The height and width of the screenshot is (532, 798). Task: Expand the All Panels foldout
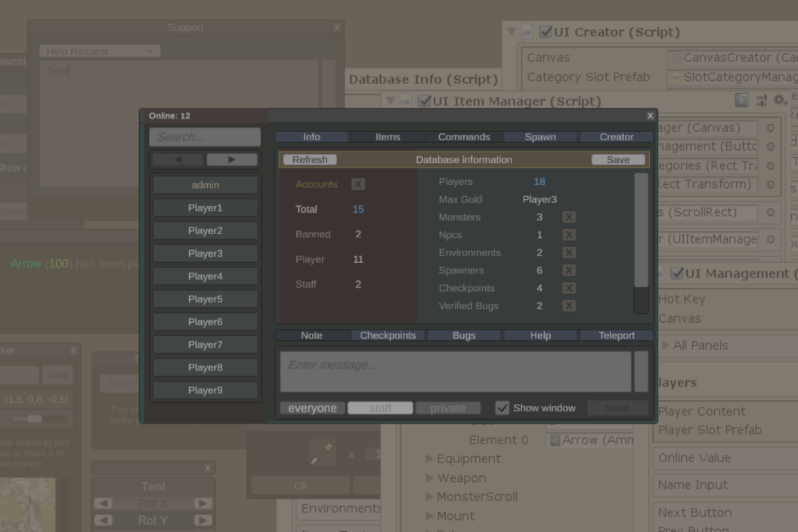click(666, 345)
